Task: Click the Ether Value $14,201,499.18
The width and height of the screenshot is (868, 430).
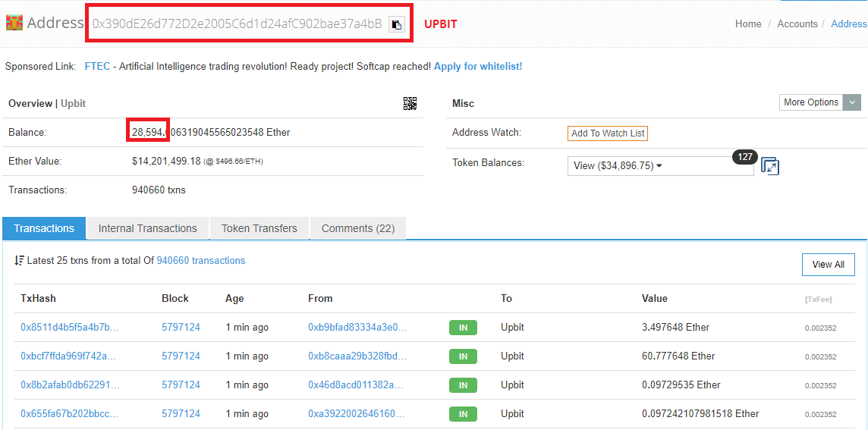Action: 166,161
